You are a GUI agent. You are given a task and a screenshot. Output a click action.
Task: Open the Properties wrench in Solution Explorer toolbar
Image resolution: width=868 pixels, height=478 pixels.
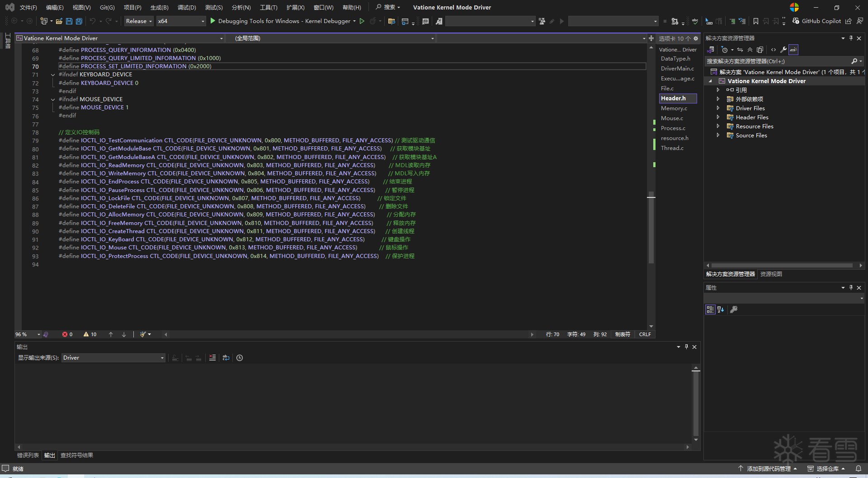783,50
